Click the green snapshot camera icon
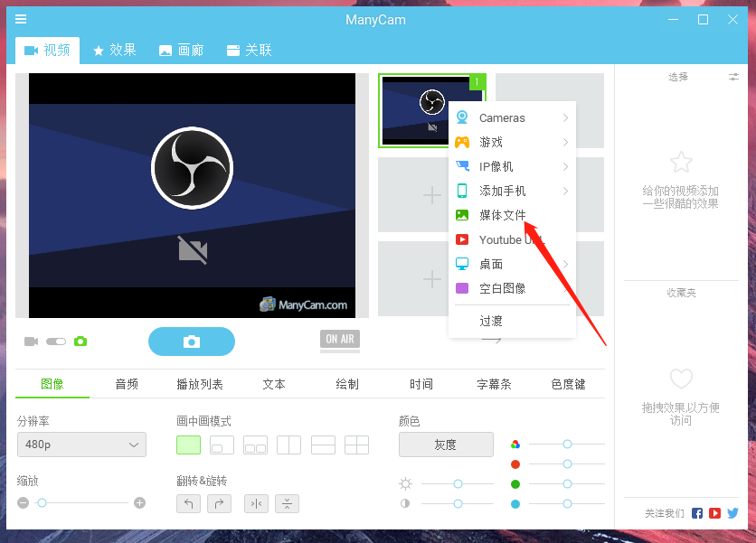 pyautogui.click(x=80, y=342)
